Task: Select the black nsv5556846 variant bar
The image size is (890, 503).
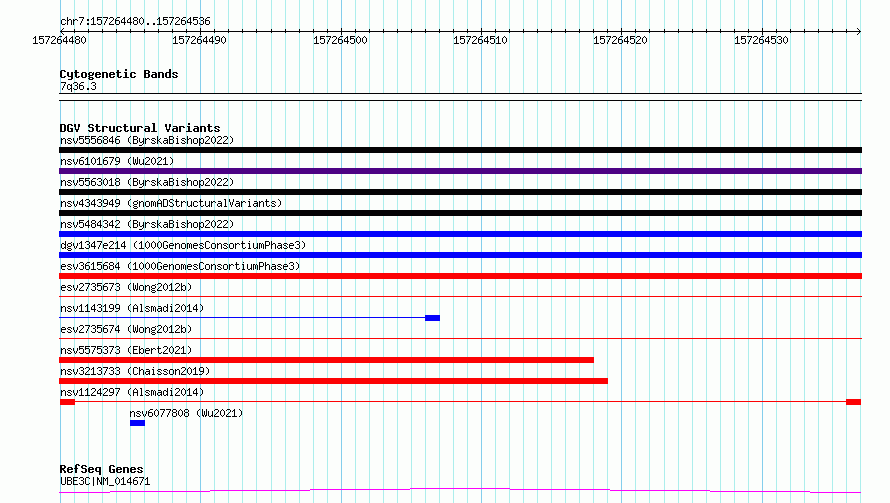Action: [x=460, y=150]
